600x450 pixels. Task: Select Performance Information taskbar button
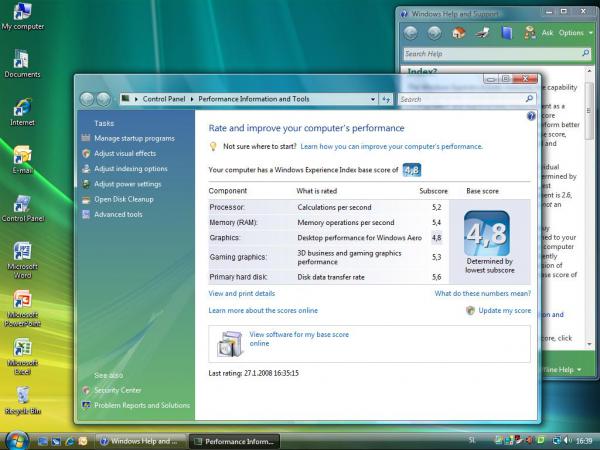(234, 440)
